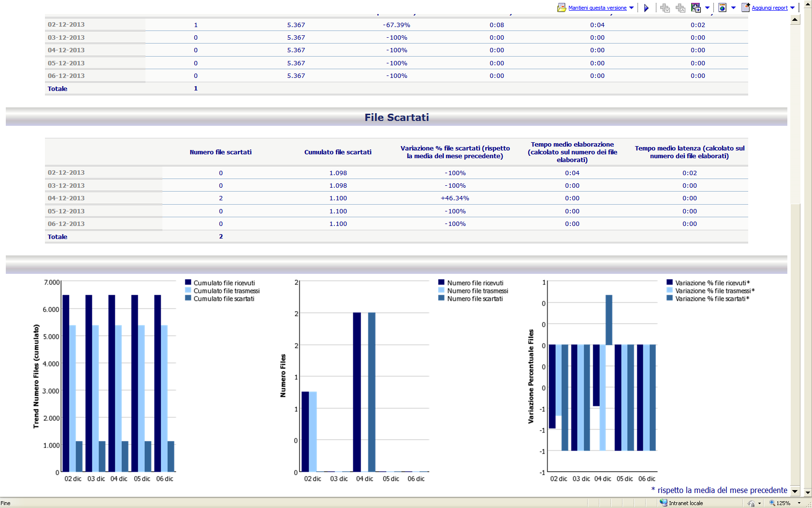Click the Cumulato file ricevuti legend swatch

pos(188,283)
